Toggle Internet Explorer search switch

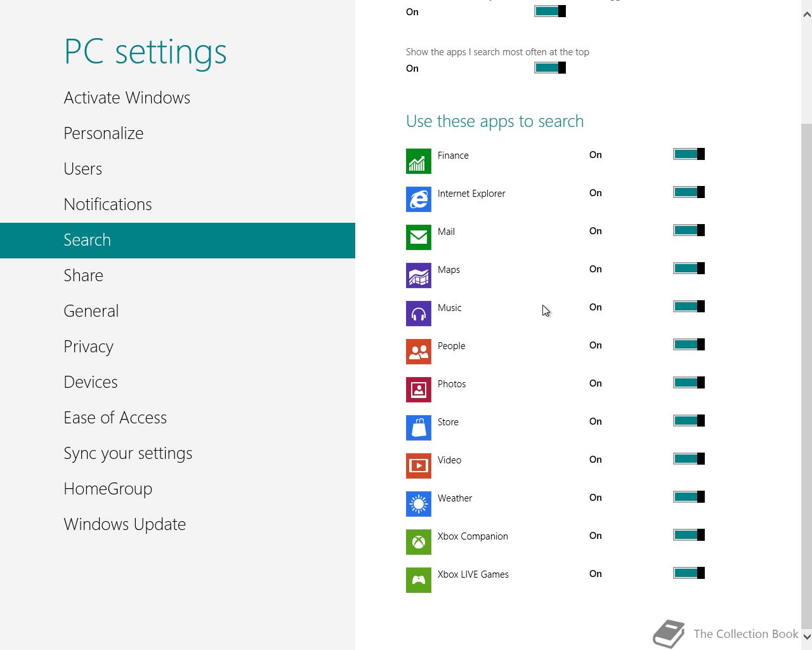(689, 192)
